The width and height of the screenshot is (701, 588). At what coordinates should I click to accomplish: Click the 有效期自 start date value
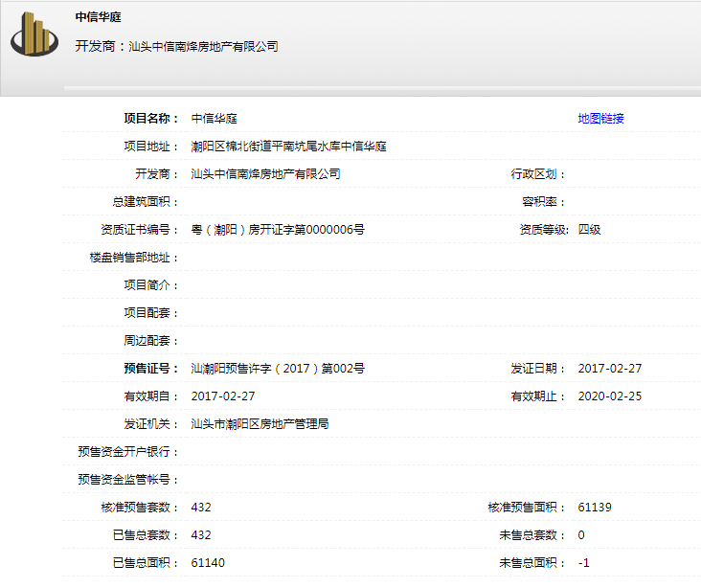point(223,396)
